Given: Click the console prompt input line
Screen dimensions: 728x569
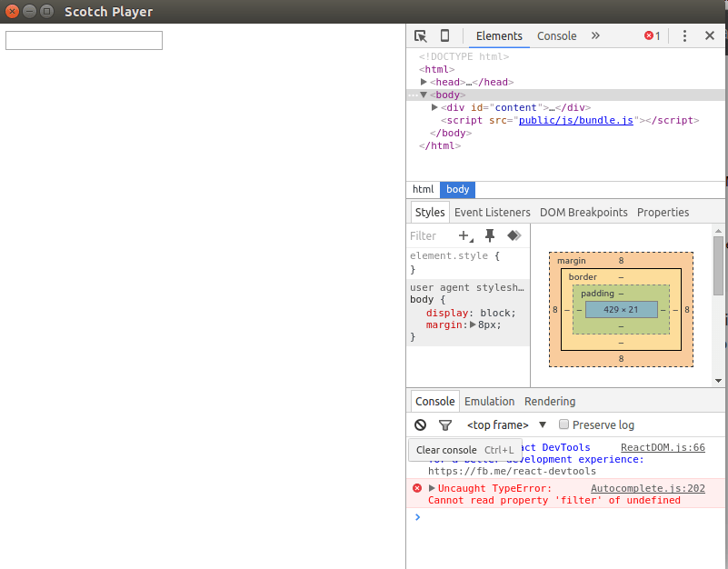Looking at the screenshot, I should click(566, 517).
